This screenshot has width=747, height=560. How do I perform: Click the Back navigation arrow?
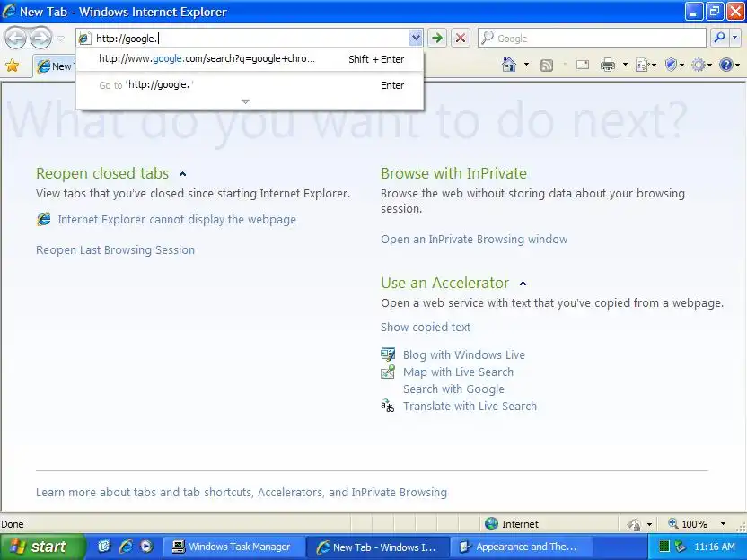[x=15, y=38]
